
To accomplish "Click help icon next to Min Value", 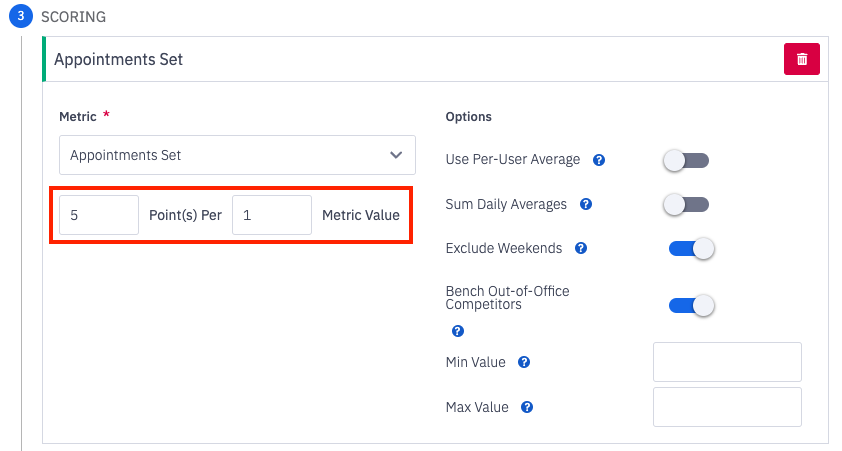I will tap(524, 362).
